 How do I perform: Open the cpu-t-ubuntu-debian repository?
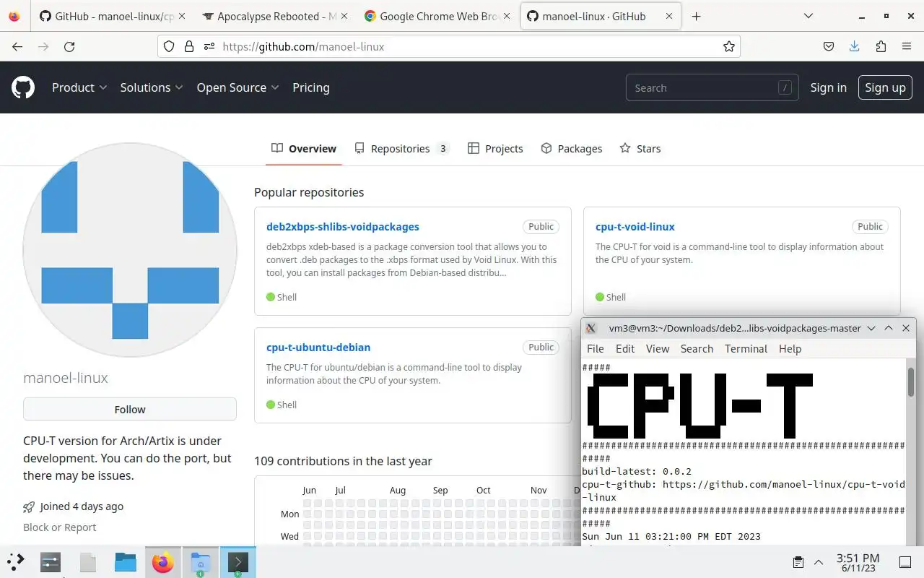pyautogui.click(x=318, y=347)
